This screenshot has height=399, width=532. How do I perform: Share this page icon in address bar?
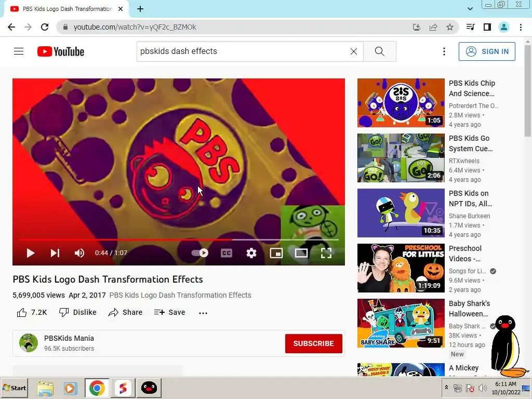coord(433,27)
